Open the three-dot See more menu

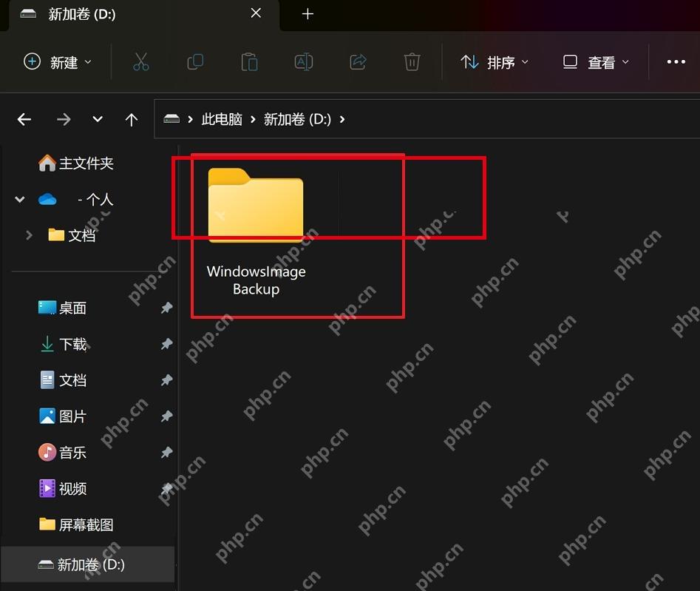[676, 61]
